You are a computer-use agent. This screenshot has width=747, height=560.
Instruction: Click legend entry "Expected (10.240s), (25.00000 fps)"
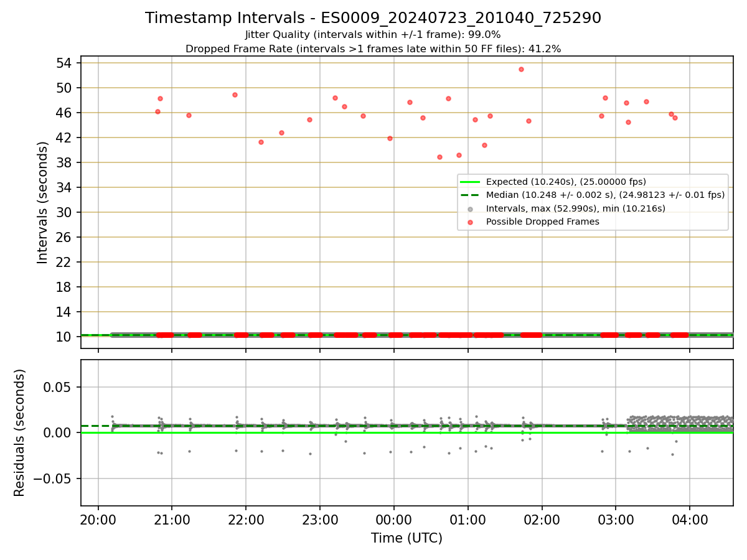(x=566, y=182)
